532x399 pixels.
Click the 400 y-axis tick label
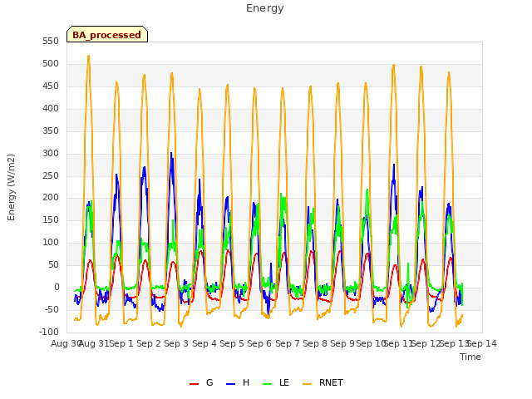click(51, 109)
